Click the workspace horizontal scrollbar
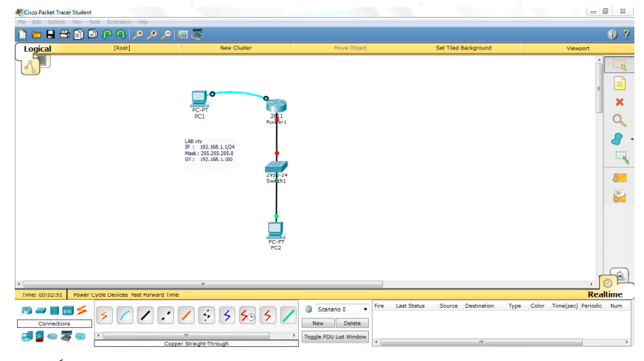This screenshot has height=361, width=644. (203, 284)
